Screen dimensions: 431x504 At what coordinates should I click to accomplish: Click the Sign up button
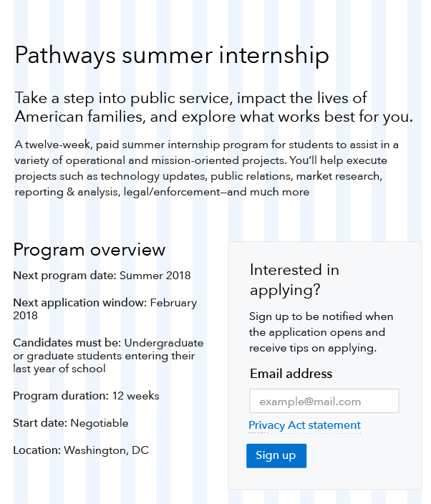click(x=276, y=455)
